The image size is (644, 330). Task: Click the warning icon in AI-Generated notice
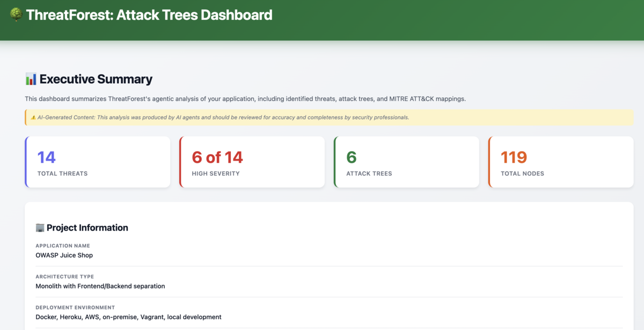(33, 117)
